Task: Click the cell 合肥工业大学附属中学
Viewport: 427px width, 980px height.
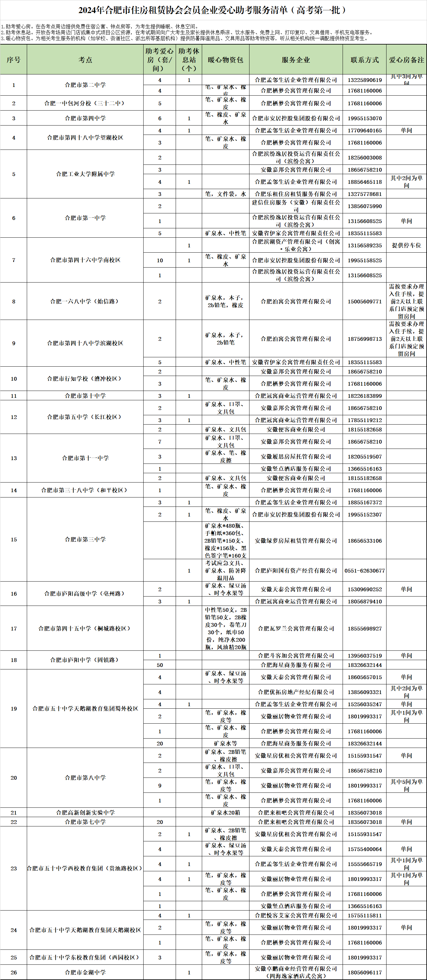Action: coord(85,174)
